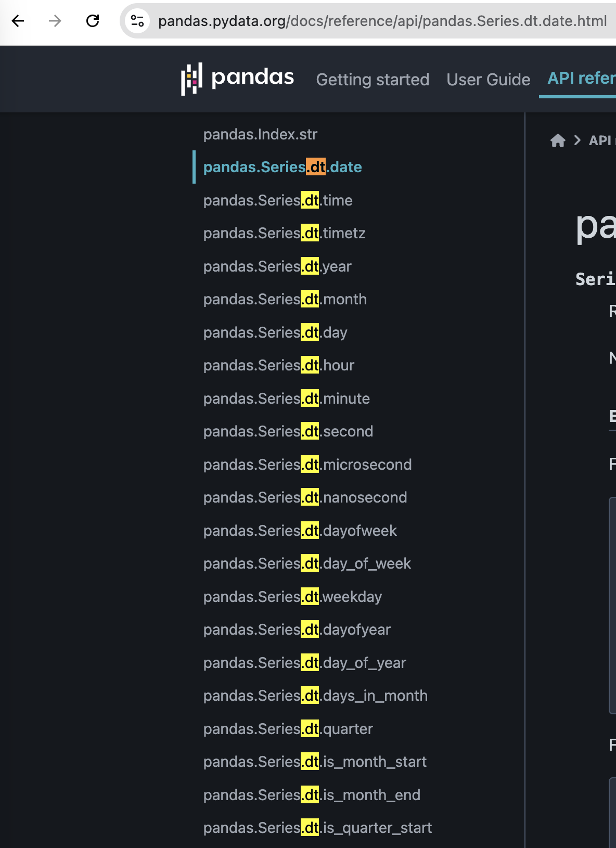
Task: Navigate to pandas.Series.dt.quarter
Action: (288, 729)
